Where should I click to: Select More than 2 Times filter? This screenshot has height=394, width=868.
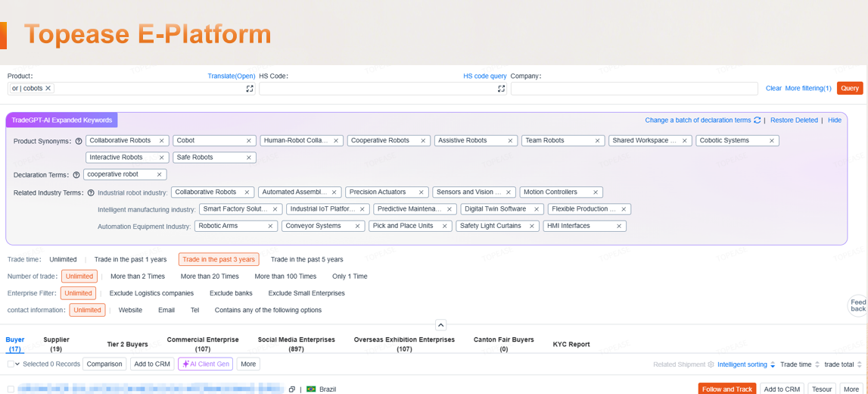[138, 276]
